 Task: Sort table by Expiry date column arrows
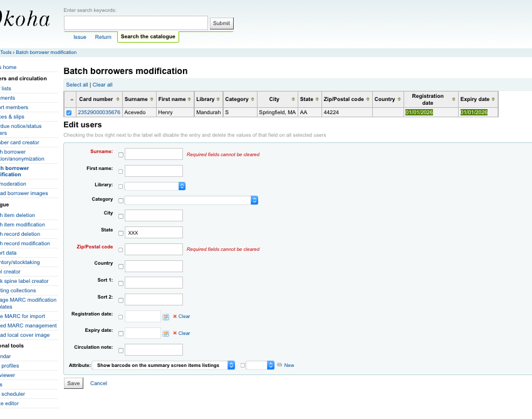[494, 99]
